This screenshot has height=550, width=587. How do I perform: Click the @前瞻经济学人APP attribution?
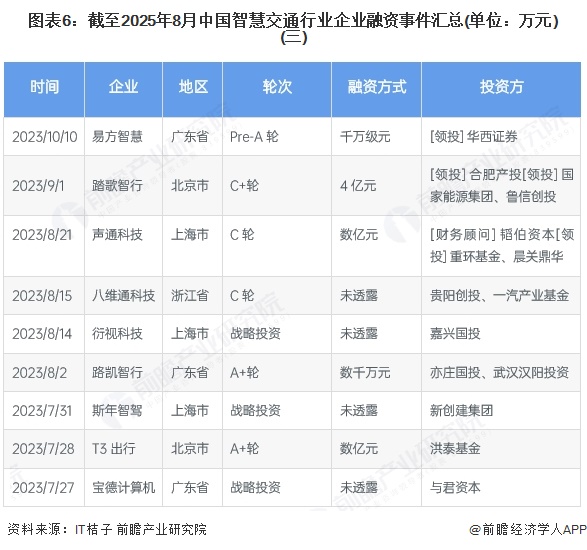pyautogui.click(x=528, y=529)
